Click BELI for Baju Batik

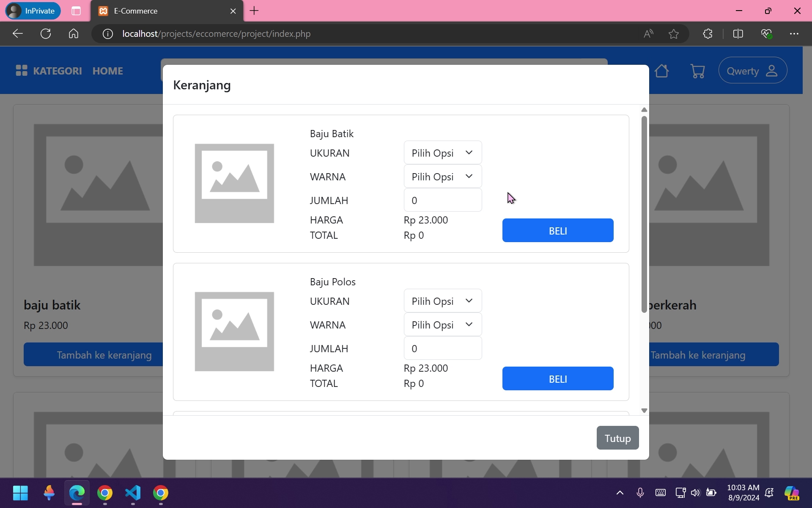point(558,231)
